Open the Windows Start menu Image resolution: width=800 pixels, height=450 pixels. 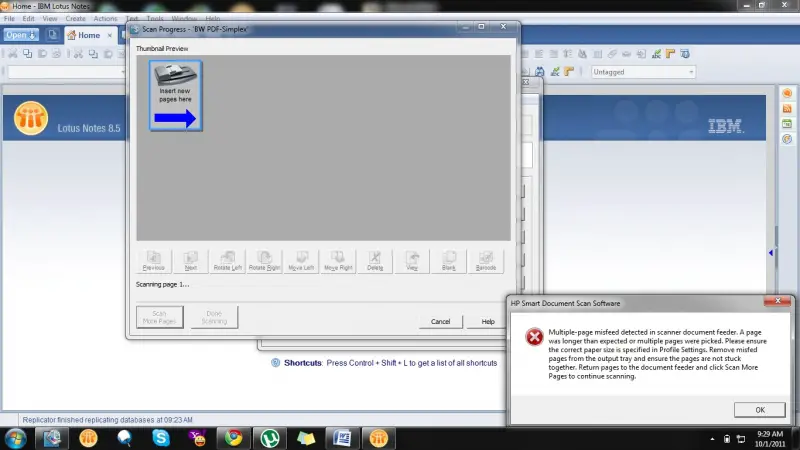[x=15, y=438]
